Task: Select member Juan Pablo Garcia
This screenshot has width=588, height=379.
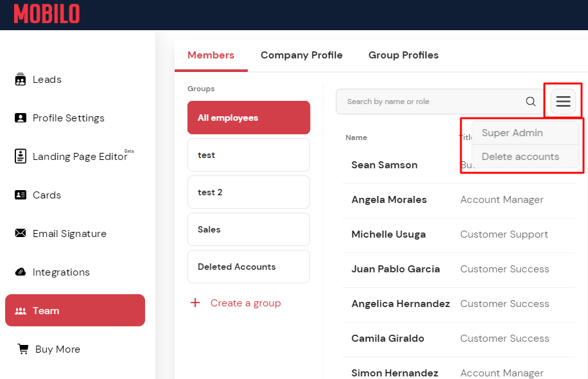Action: 395,269
